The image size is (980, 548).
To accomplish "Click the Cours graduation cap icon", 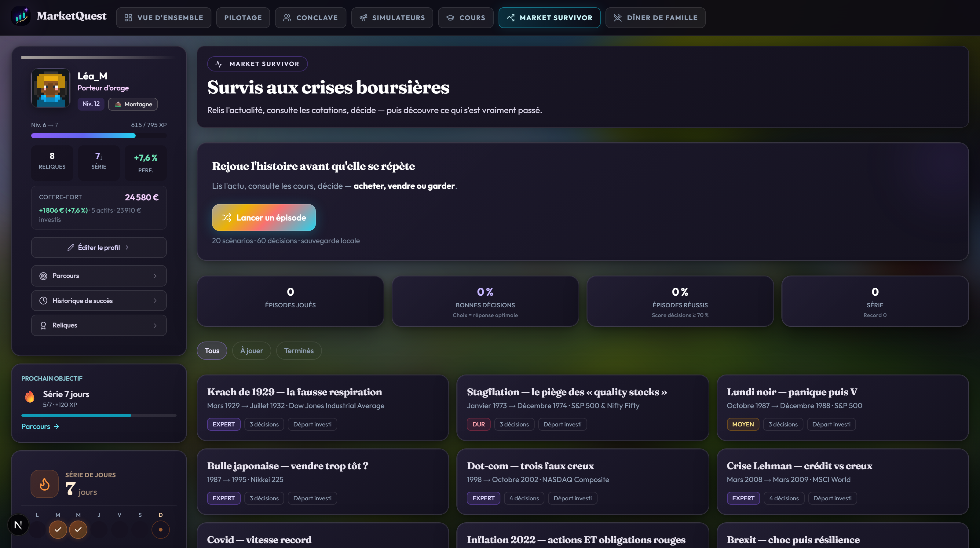I will (450, 18).
